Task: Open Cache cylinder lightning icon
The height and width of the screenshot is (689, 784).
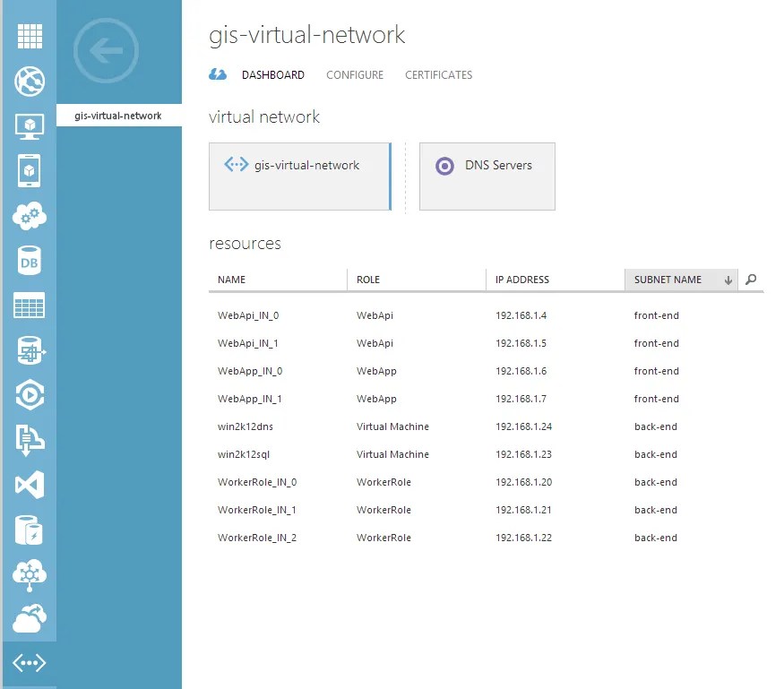Action: tap(29, 530)
